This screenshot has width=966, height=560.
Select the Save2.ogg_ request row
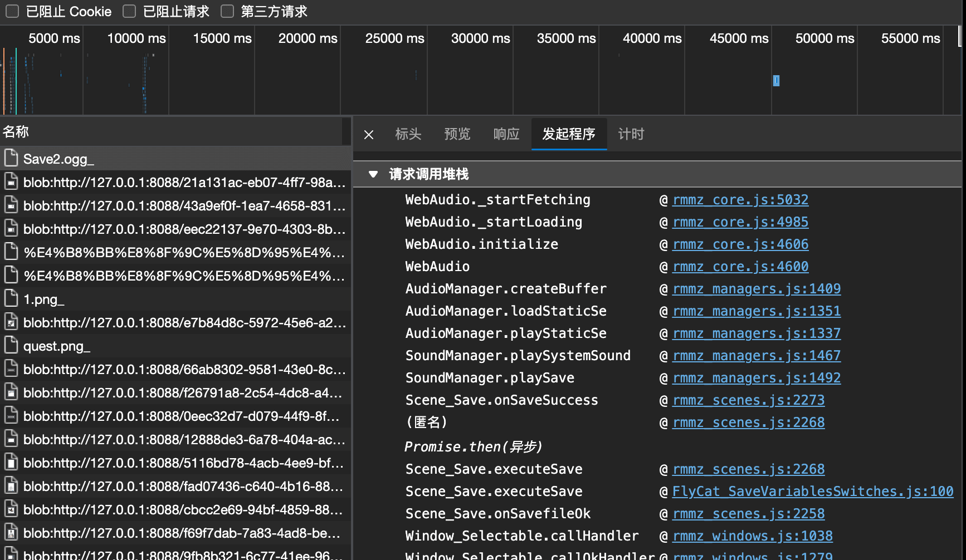[175, 159]
